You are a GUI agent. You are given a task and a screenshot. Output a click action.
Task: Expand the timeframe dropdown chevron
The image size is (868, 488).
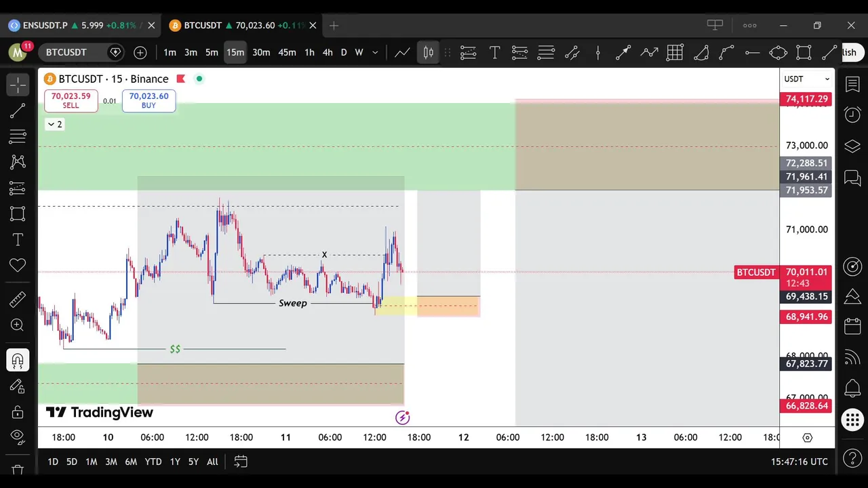pyautogui.click(x=375, y=52)
